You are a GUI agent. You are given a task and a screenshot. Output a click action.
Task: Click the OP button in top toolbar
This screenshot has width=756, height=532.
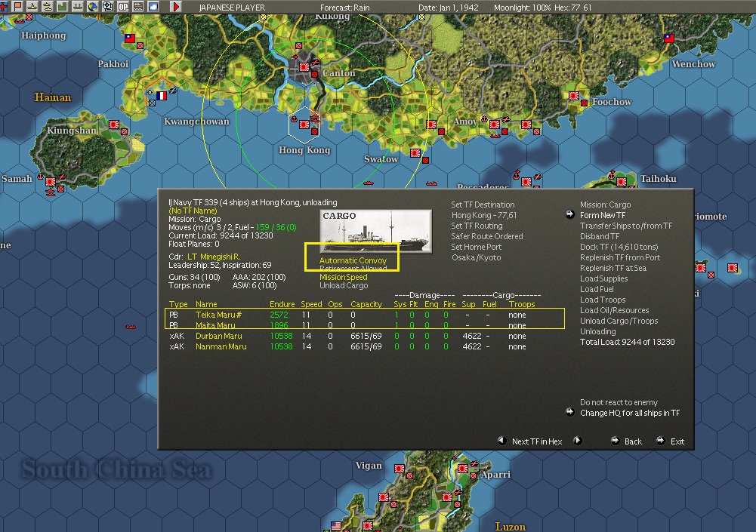123,7
